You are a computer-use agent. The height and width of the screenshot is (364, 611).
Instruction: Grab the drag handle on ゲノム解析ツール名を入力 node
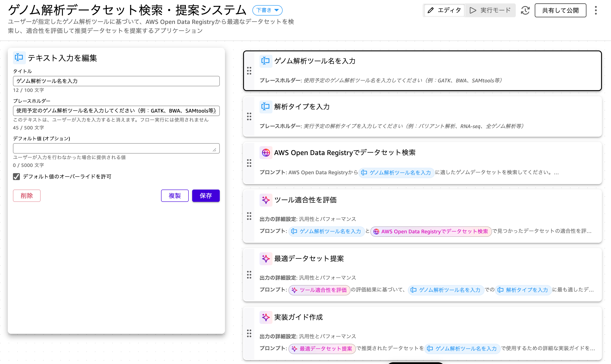249,71
